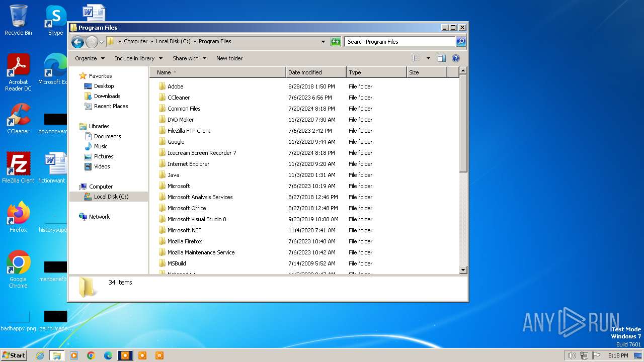Expand the Local Disk (C:) breadcrumb arrow
This screenshot has height=362, width=644.
click(x=194, y=42)
